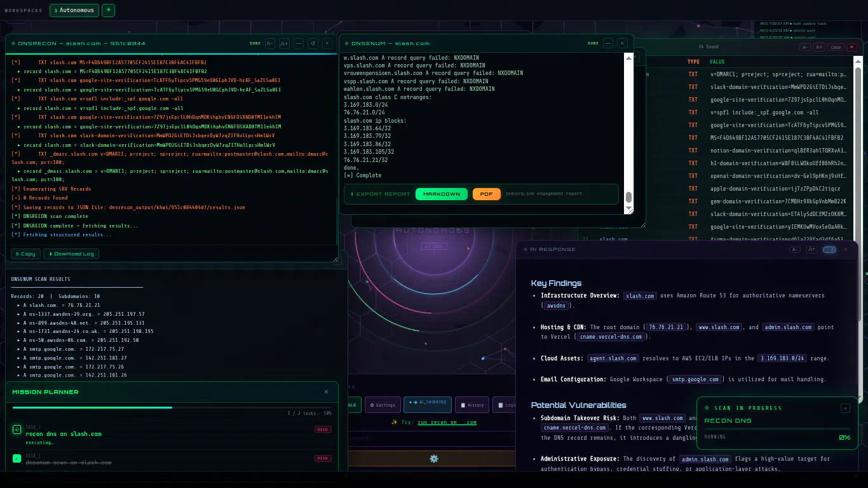The height and width of the screenshot is (488, 868).
Task: Click the Key Findings heading
Action: point(556,283)
